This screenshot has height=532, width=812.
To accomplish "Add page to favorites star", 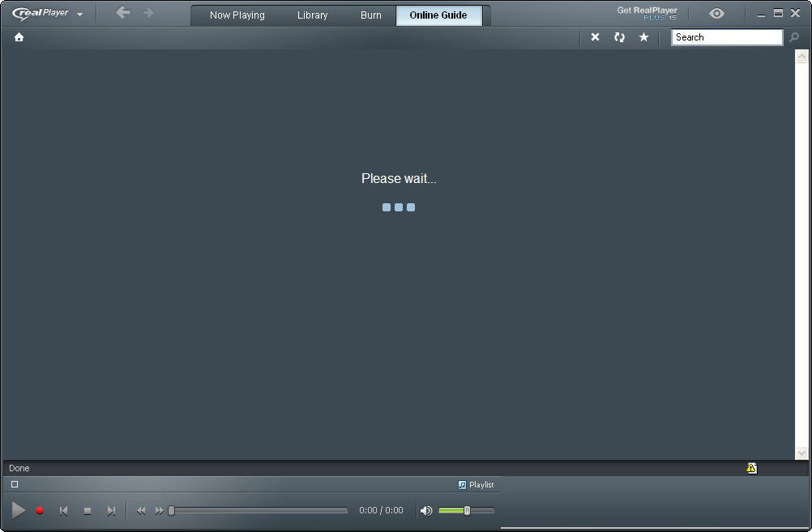I will pyautogui.click(x=643, y=37).
